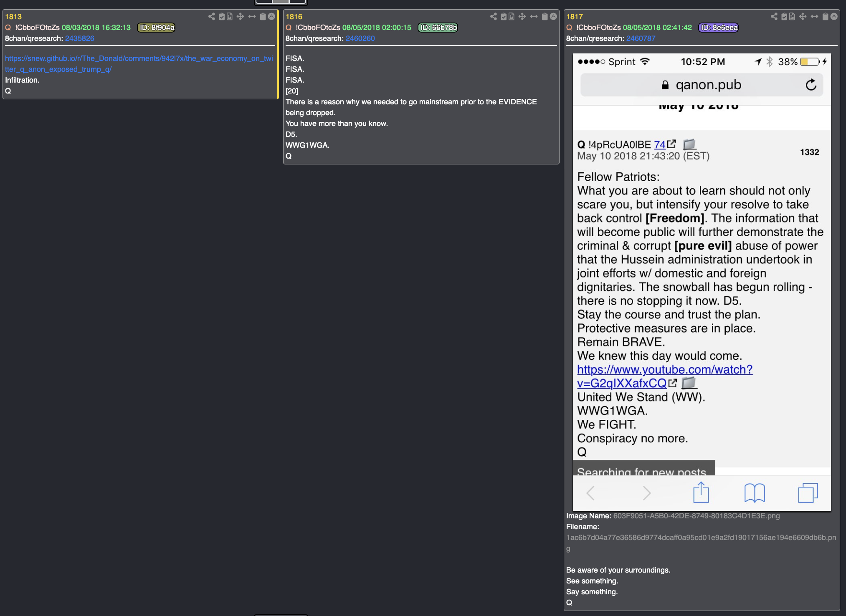Image resolution: width=846 pixels, height=616 pixels.
Task: Click the ID: 8e6eea badge
Action: [x=719, y=28]
